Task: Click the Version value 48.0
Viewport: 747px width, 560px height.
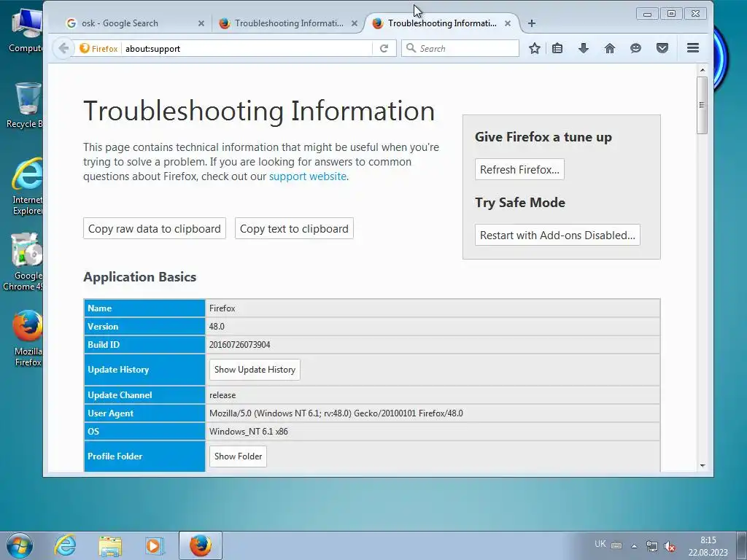Action: coord(217,327)
